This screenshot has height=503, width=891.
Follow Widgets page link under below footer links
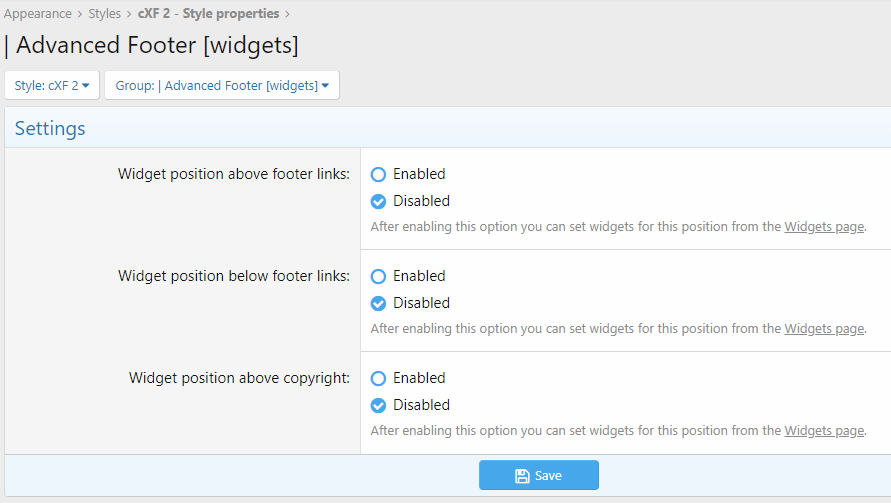823,329
